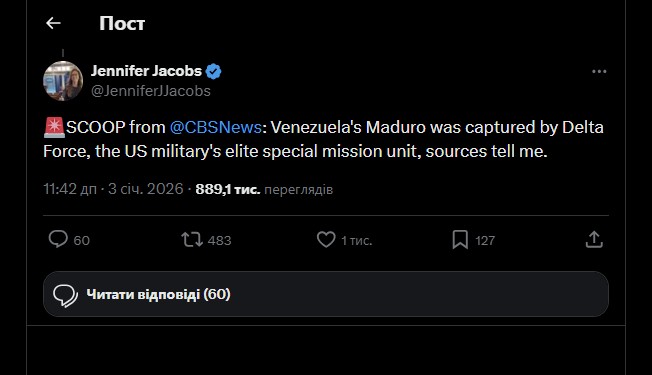Viewport: 652px width, 375px height.
Task: Follow the @CBSNews mention link
Action: tap(215, 127)
